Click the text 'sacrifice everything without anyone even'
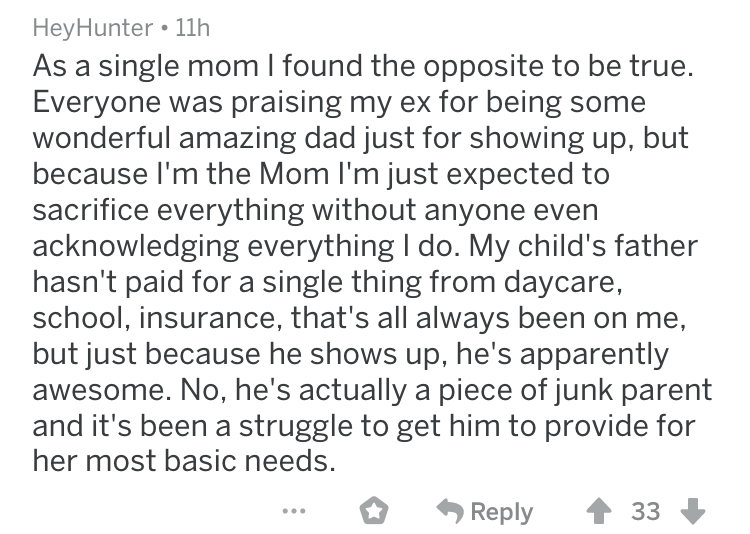Viewport: 750px width, 534px height. [x=316, y=210]
